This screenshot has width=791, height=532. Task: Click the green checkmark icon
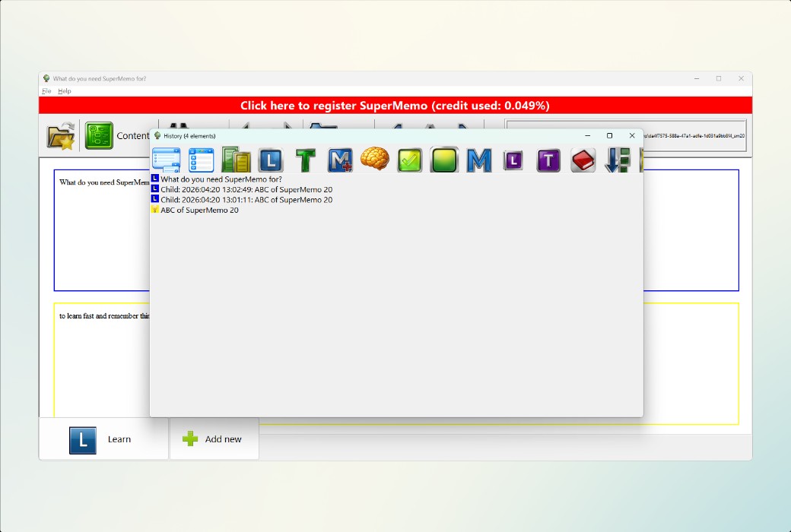coord(409,160)
